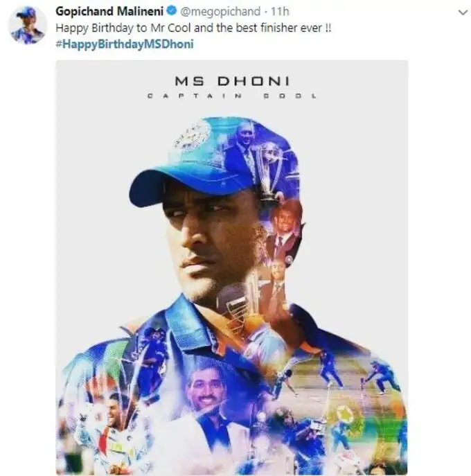This screenshot has width=471, height=476.
Task: Click the CAPTAIN COOL subtitle in poster
Action: pos(232,96)
